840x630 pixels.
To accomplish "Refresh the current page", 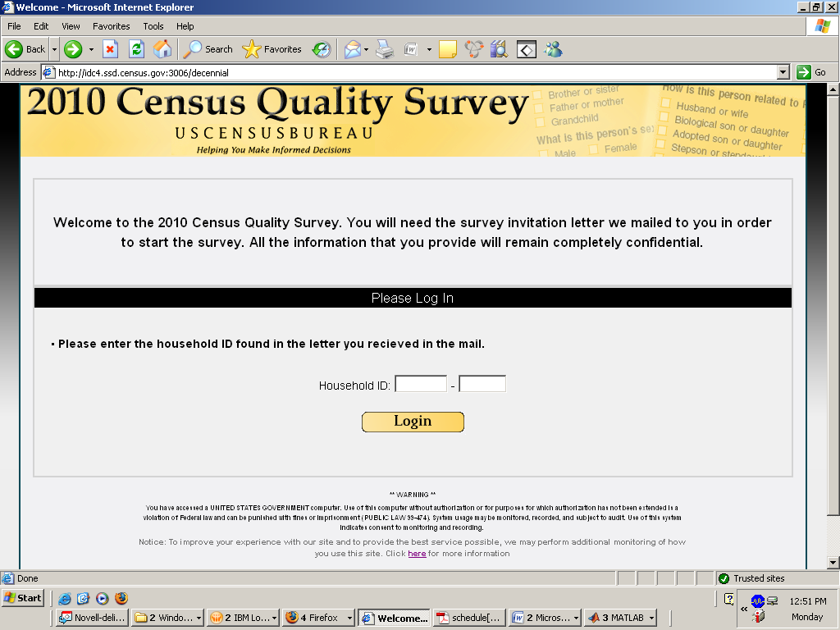I will point(136,49).
